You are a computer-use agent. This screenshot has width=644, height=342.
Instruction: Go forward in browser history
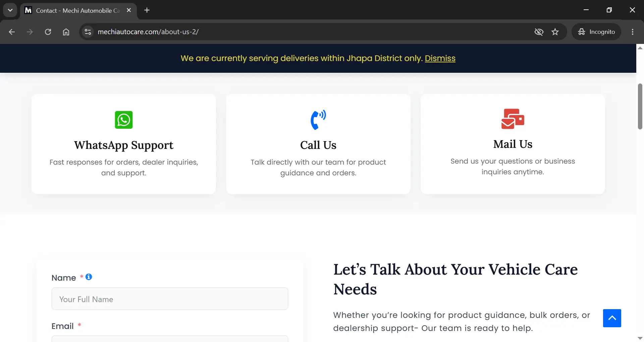30,32
